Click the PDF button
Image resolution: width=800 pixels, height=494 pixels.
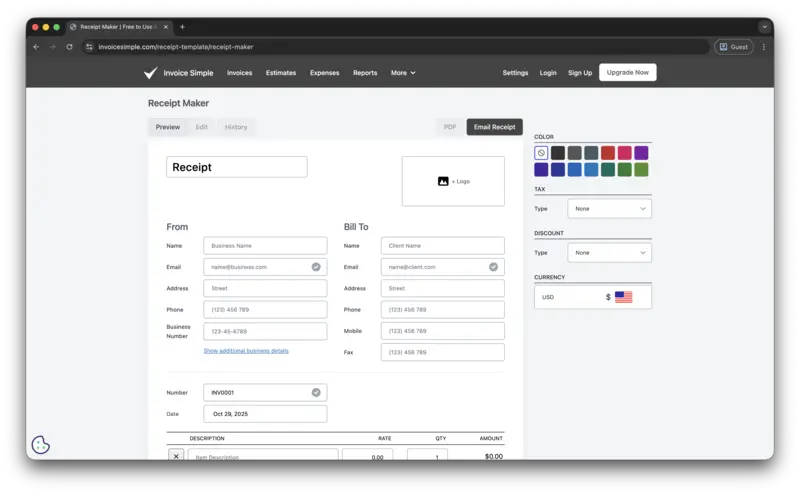[x=449, y=127]
